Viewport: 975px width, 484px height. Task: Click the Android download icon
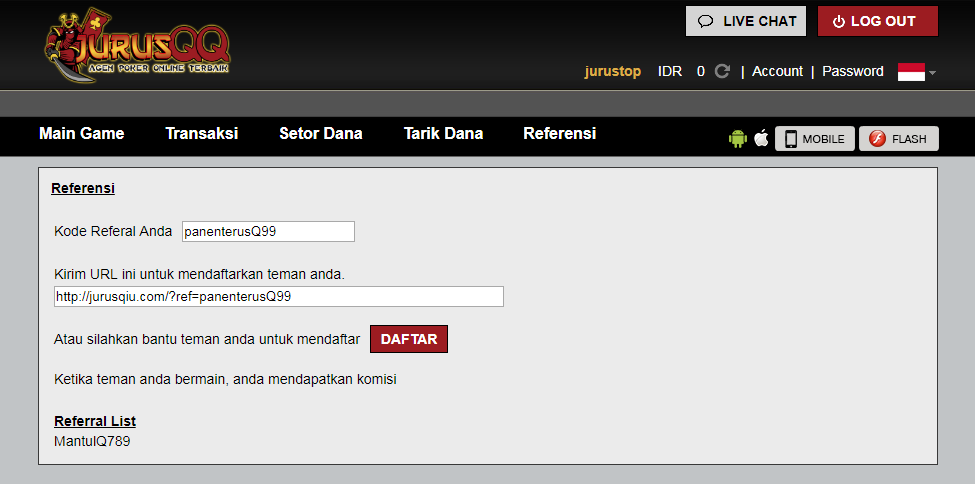738,139
